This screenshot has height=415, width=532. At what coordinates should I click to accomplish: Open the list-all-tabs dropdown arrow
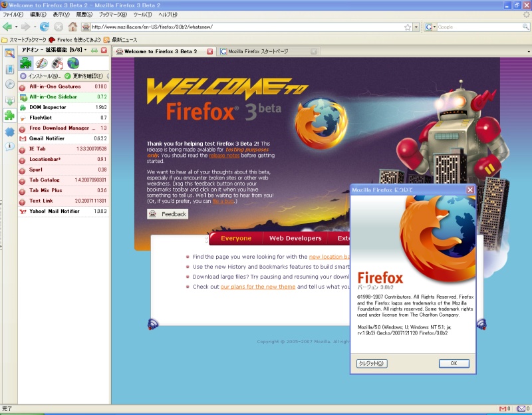528,52
